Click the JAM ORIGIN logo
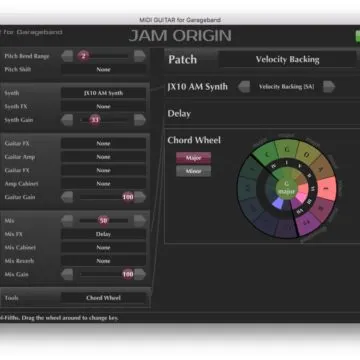360x360 pixels. pyautogui.click(x=180, y=36)
